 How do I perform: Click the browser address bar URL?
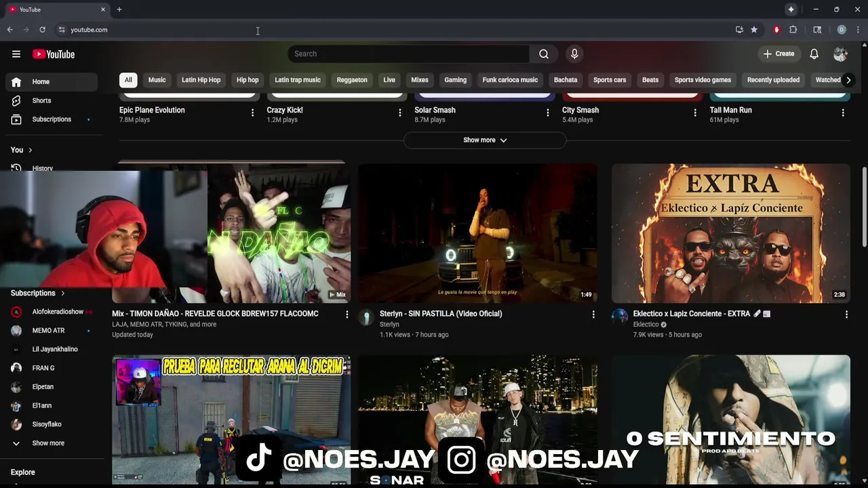89,30
